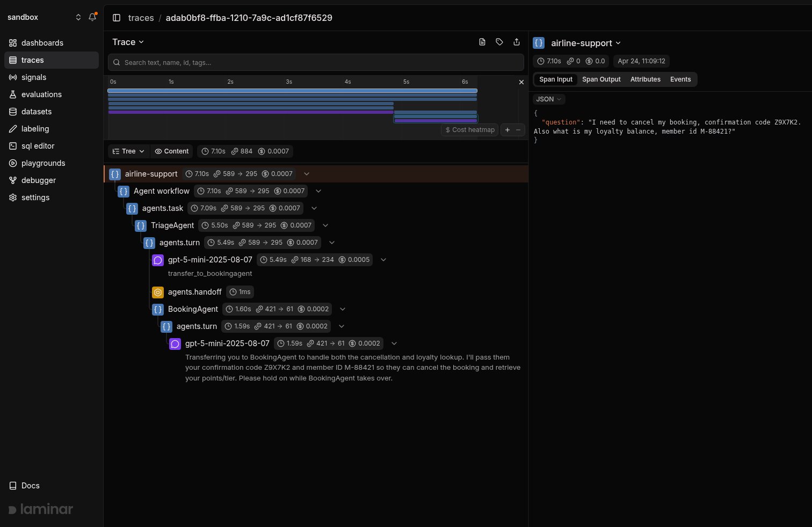Image resolution: width=812 pixels, height=527 pixels.
Task: Collapse the agents.task span
Action: [314, 208]
